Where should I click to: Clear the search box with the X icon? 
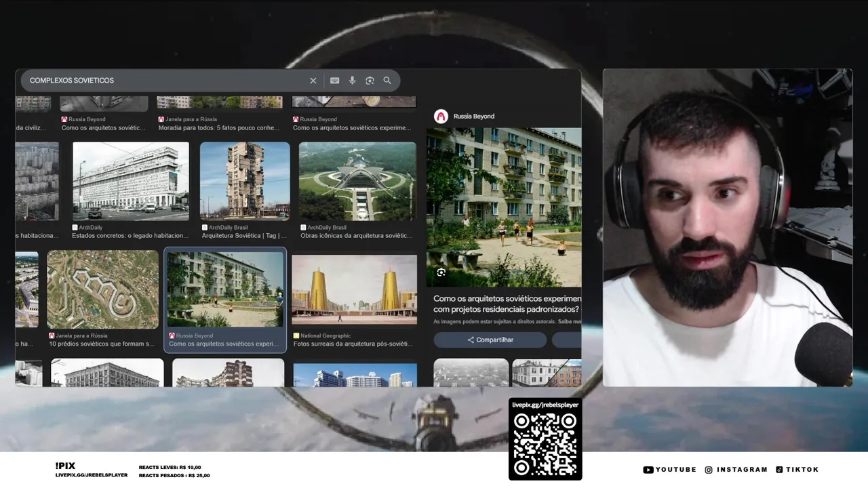[313, 81]
